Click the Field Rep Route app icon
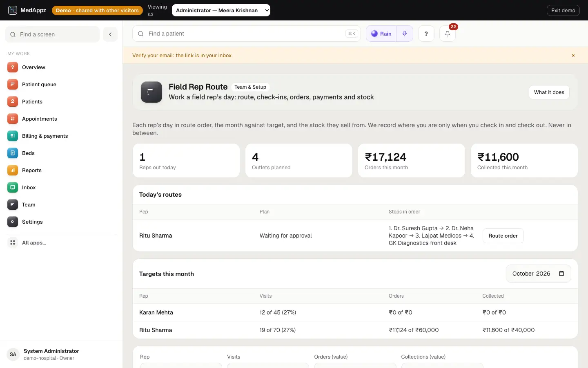 tap(151, 92)
